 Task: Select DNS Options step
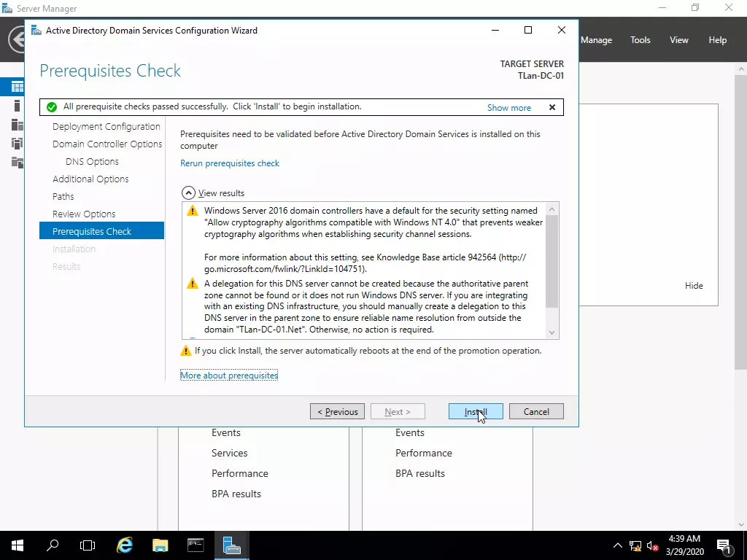[x=92, y=161]
